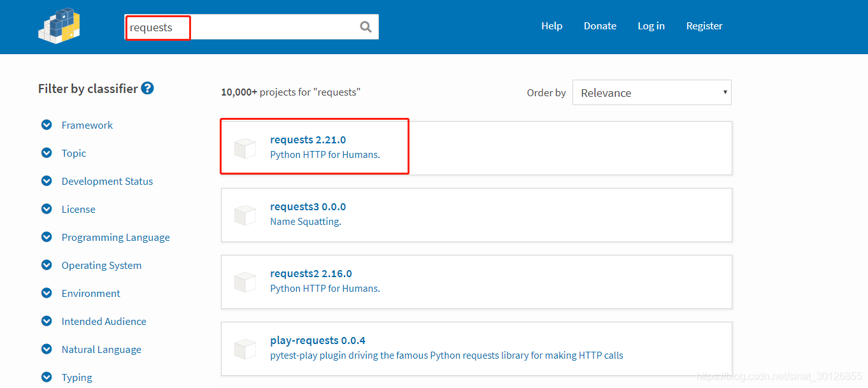Viewport: 868px width, 388px height.
Task: Click the PyPI logo in the header
Action: tap(59, 26)
